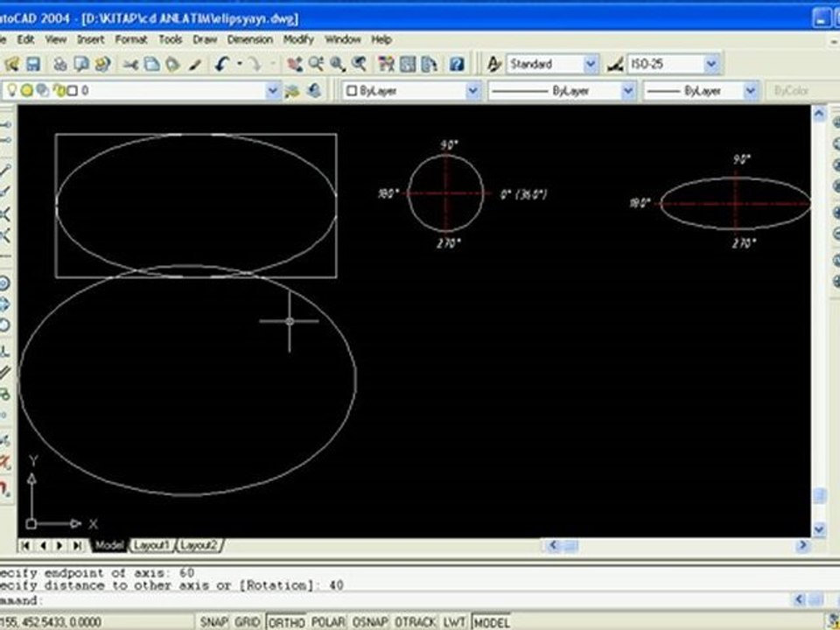Switch to the Layout1 tab

(x=151, y=545)
